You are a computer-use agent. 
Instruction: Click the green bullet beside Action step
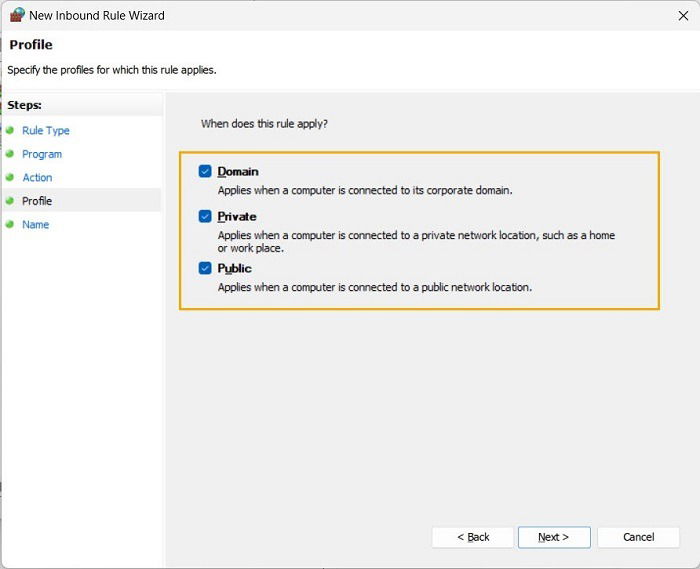[10, 177]
